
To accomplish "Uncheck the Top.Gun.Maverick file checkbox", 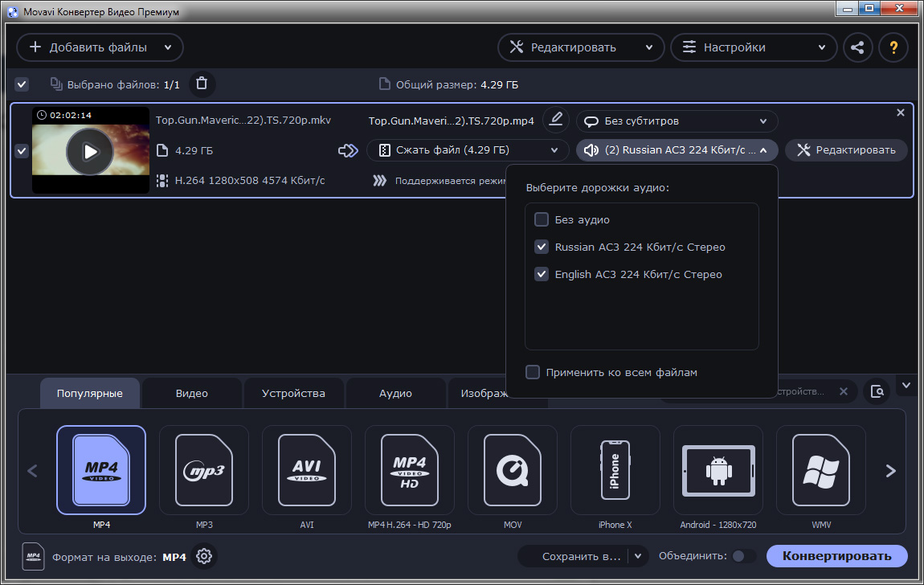I will point(22,151).
